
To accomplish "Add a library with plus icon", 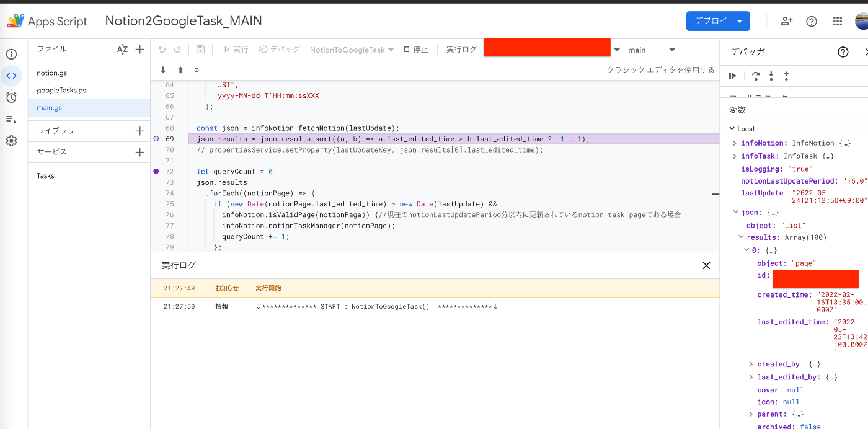I will (140, 131).
